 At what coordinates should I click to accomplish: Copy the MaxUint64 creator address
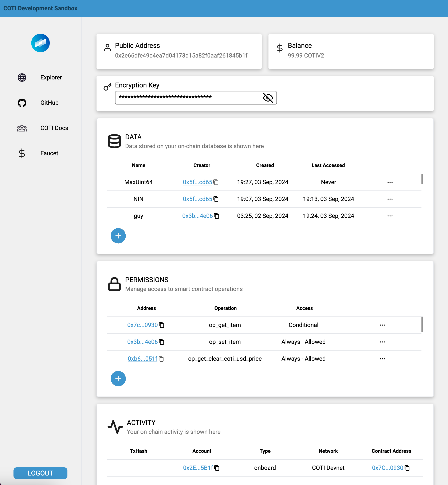(216, 182)
